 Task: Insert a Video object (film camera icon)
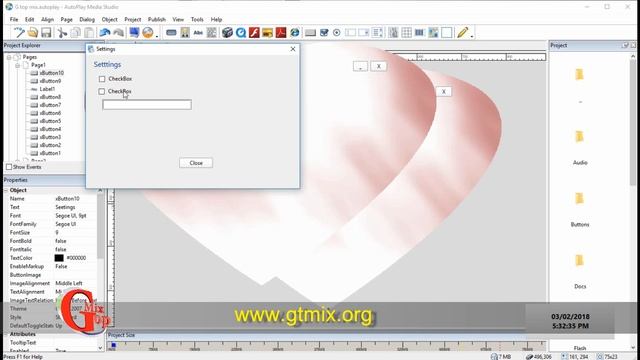(x=227, y=33)
